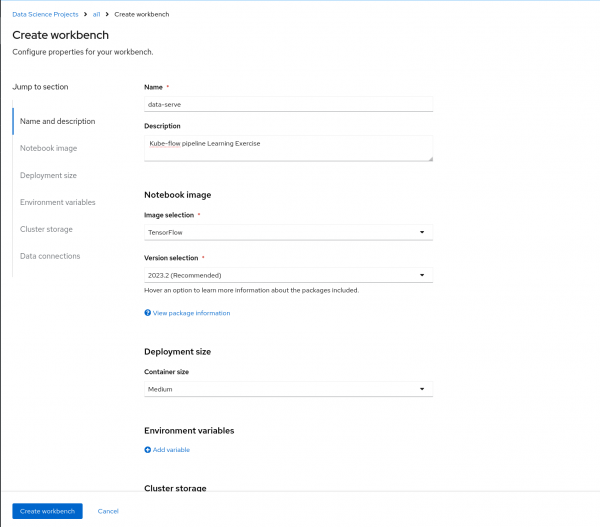This screenshot has height=527, width=600.
Task: Jump to the Notebook image section
Action: click(48, 148)
